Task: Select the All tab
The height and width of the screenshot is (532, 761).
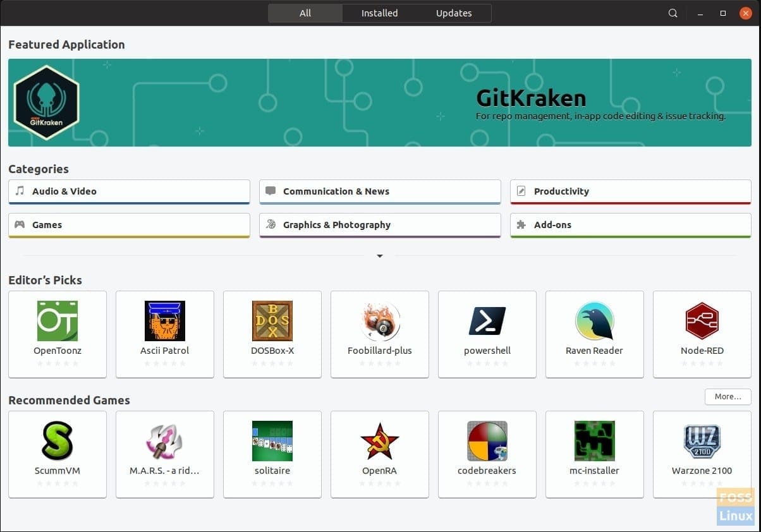Action: 305,13
